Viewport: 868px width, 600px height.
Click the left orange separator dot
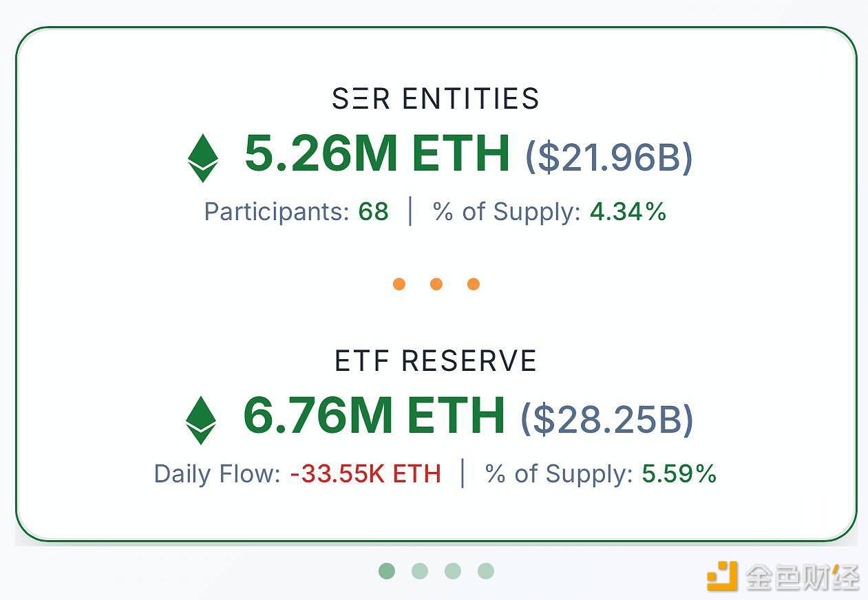pos(399,284)
